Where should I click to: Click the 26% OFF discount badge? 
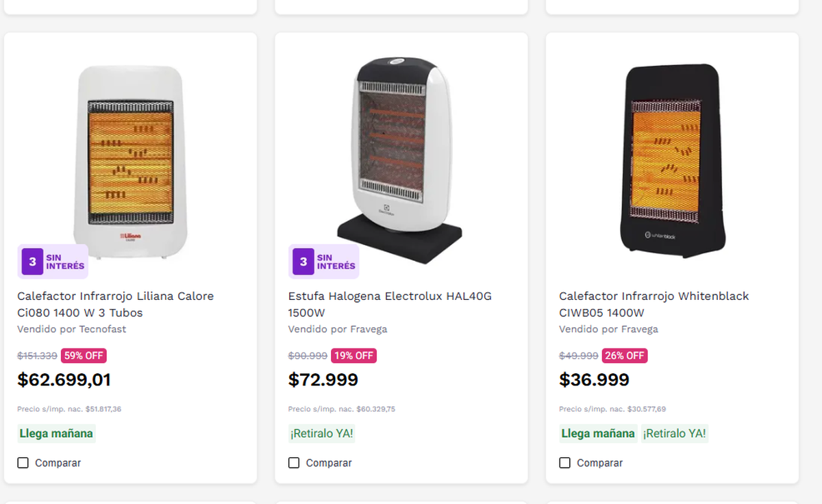[x=624, y=355]
